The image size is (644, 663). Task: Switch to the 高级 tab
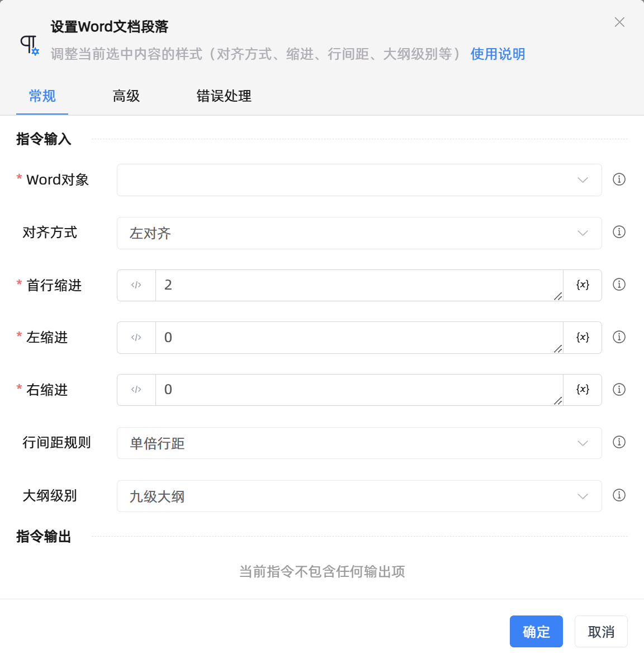126,96
